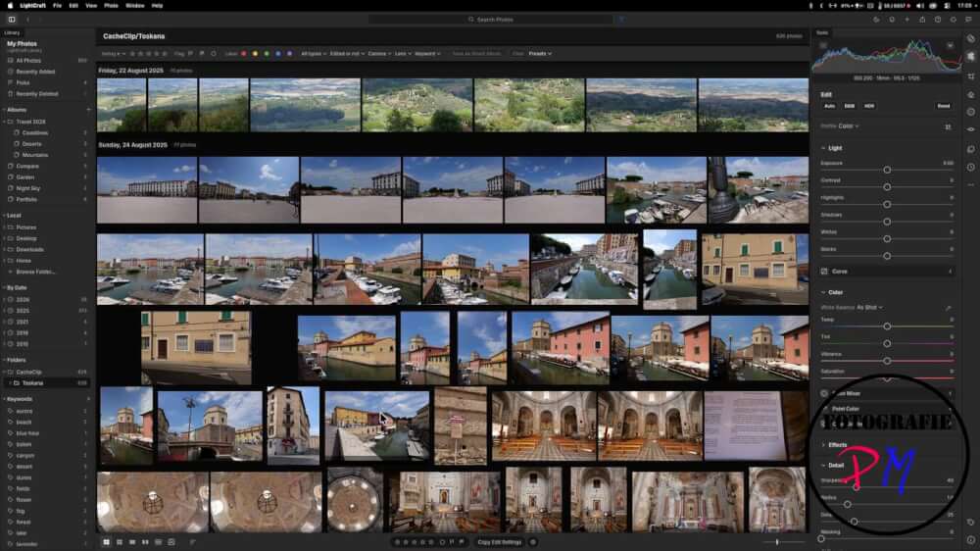Toggle the green color label filter

tap(267, 54)
